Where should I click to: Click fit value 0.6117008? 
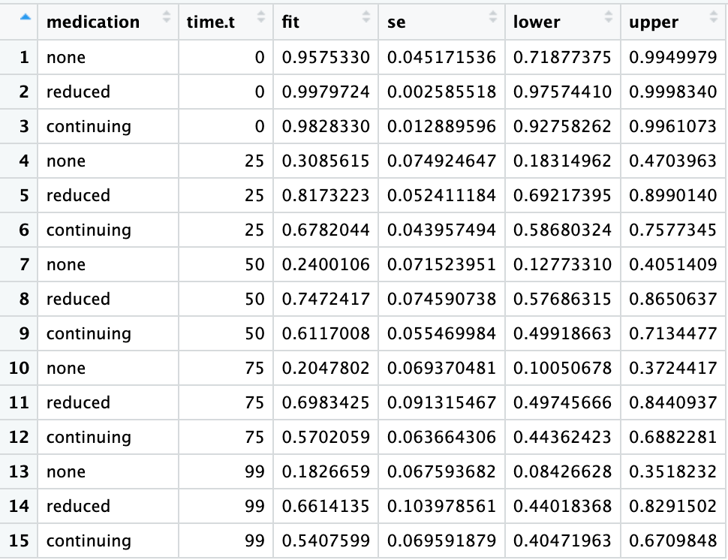point(326,333)
